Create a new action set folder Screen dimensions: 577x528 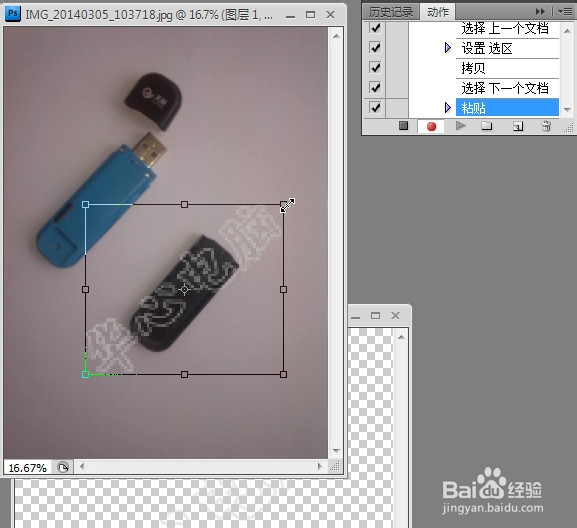pos(486,126)
